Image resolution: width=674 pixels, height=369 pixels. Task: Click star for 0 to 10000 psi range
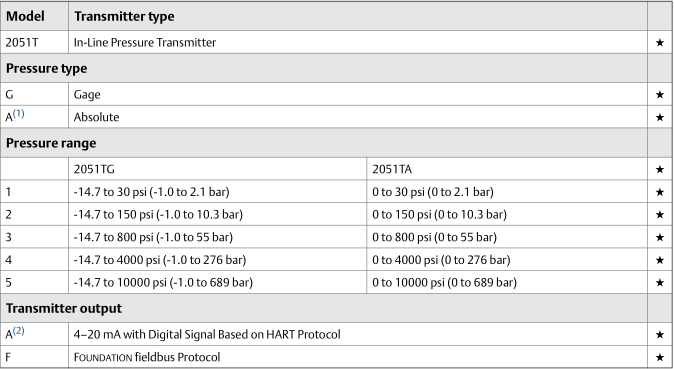660,283
